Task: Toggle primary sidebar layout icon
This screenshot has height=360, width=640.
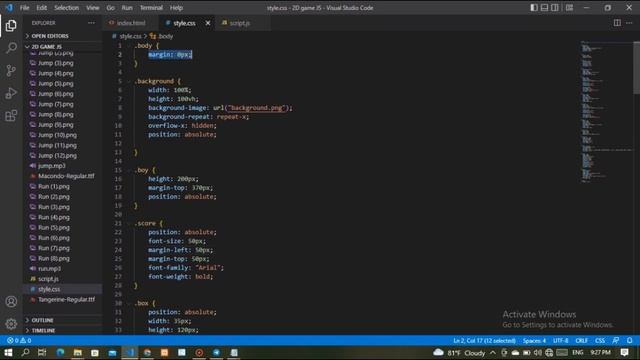Action: tap(534, 7)
